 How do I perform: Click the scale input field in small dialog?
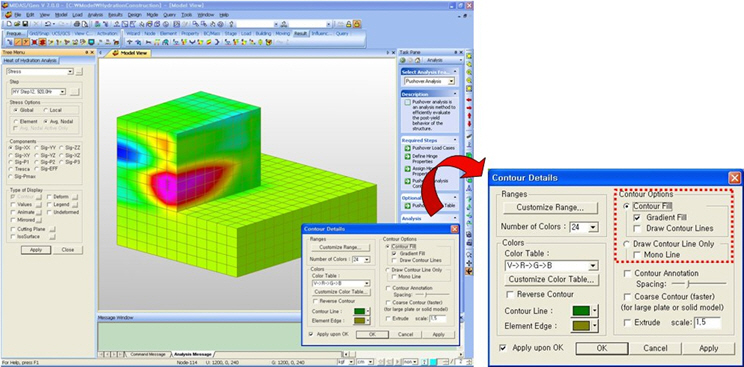(437, 319)
